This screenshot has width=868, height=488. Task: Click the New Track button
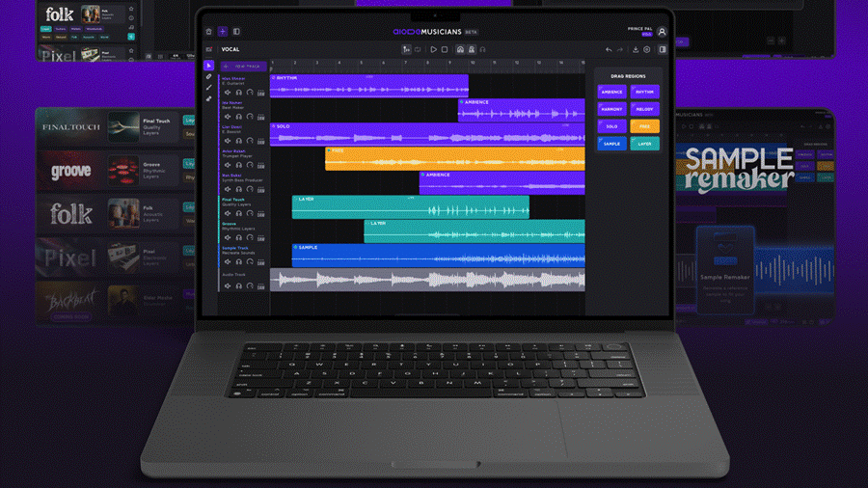click(x=244, y=66)
